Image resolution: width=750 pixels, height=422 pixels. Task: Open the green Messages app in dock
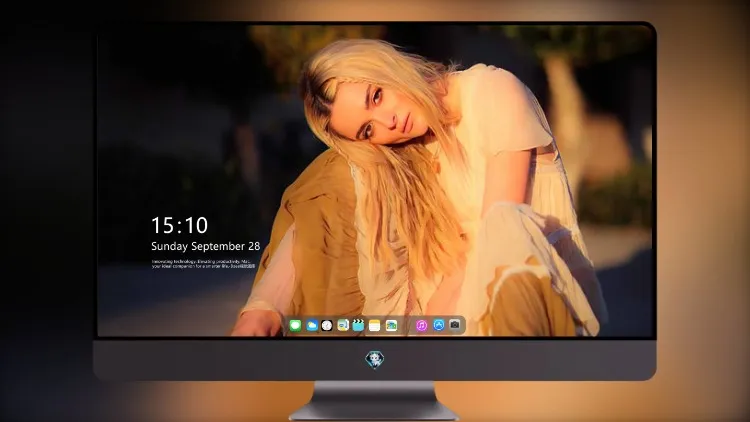295,326
